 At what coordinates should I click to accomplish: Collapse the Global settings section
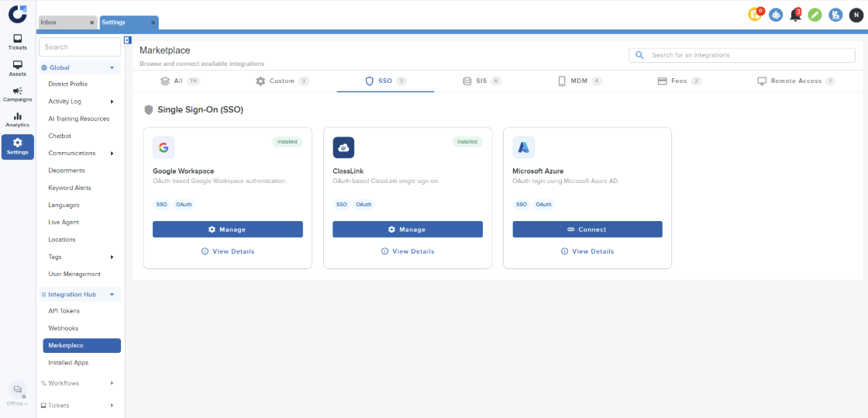[112, 67]
